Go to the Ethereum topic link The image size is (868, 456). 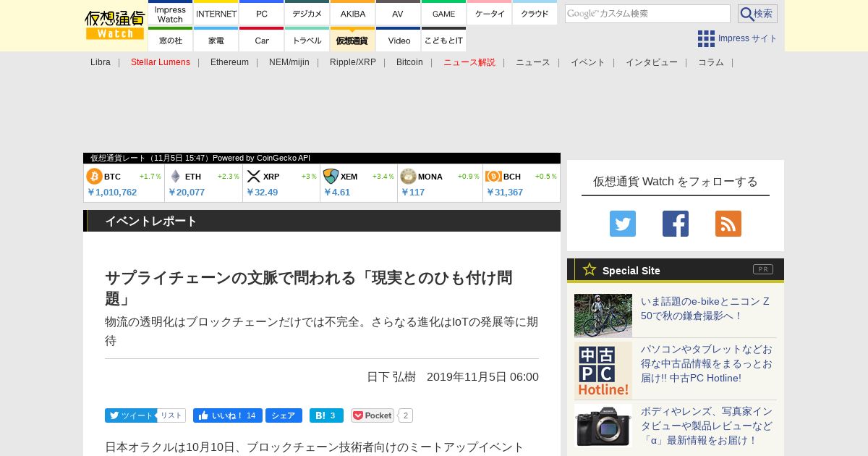[229, 62]
